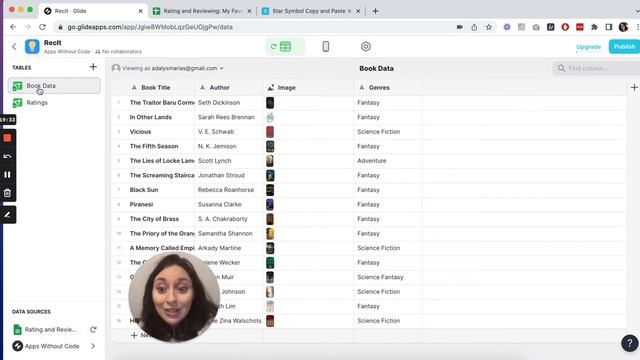Switch to Star Symbol Copy and Paste tab
This screenshot has height=360, width=640.
pos(311,11)
